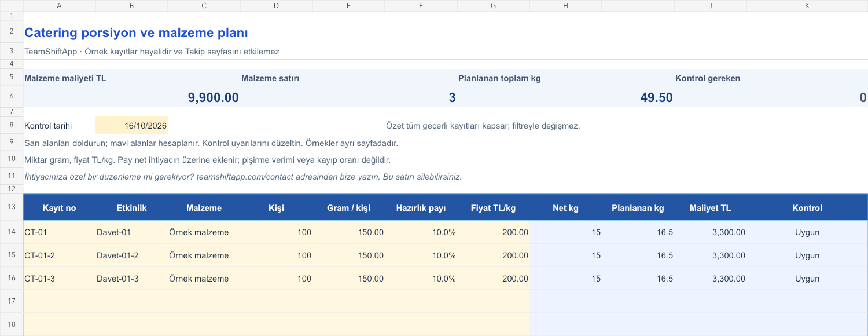This screenshot has width=868, height=336.
Task: Select cell Davet-01-3
Action: point(131,279)
